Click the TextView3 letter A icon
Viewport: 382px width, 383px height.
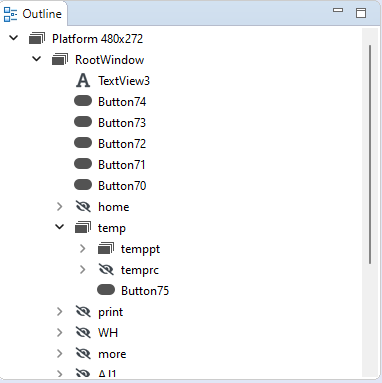[83, 80]
